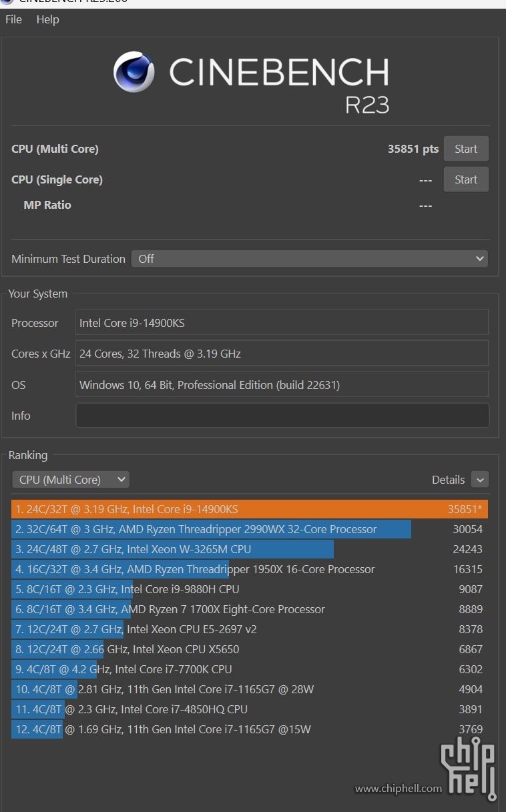Click the OS field with Windows 10

tap(282, 384)
